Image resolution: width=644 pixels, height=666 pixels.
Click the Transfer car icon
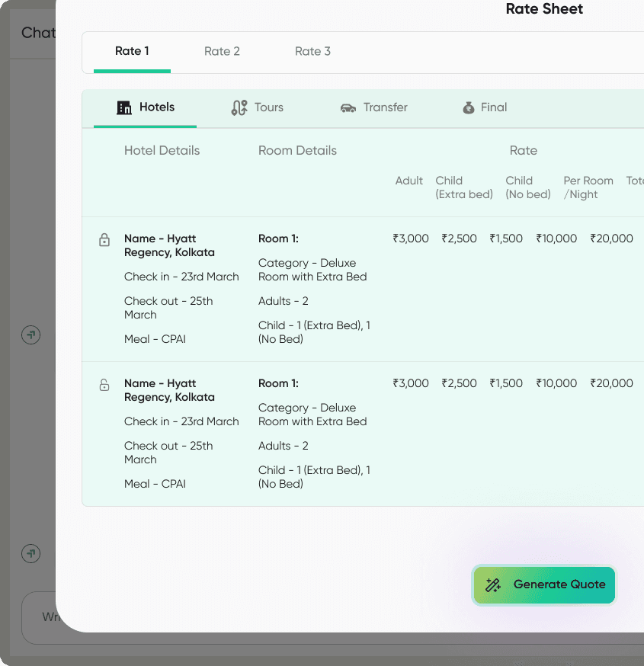pos(348,107)
